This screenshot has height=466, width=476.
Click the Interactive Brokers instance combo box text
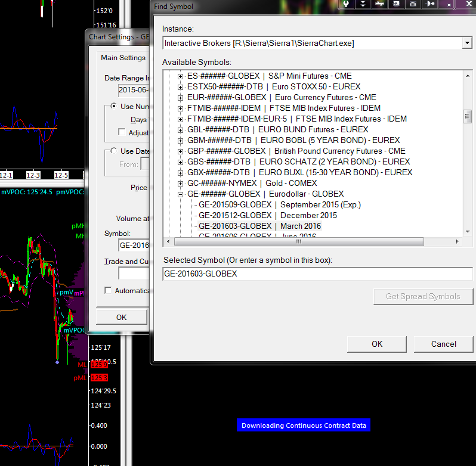(x=259, y=43)
